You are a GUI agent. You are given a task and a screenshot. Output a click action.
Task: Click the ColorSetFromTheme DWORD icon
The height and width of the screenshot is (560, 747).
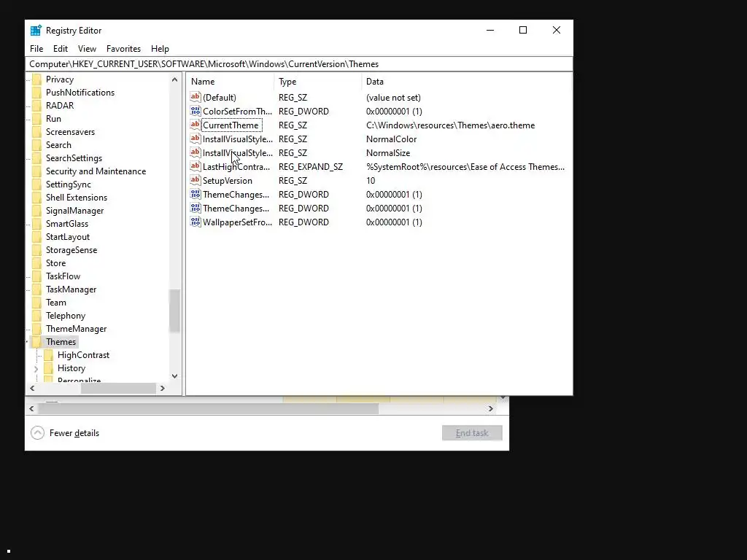(x=196, y=111)
